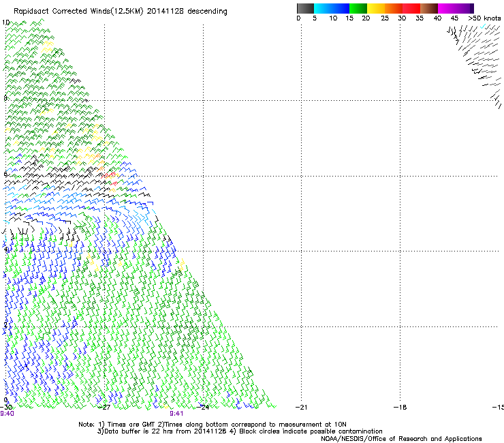Click longitude label -27
The image size is (504, 443).
104,408
